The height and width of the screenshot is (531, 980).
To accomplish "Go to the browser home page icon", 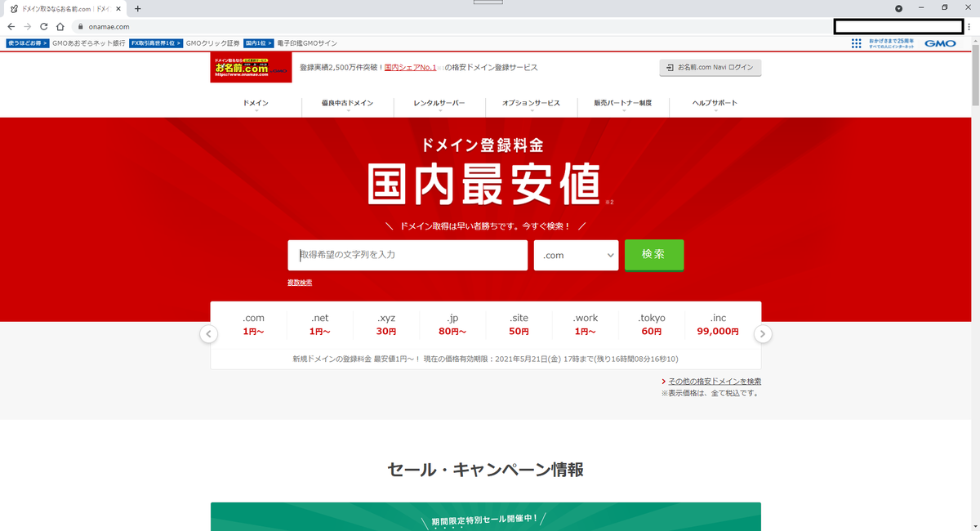I will click(60, 26).
